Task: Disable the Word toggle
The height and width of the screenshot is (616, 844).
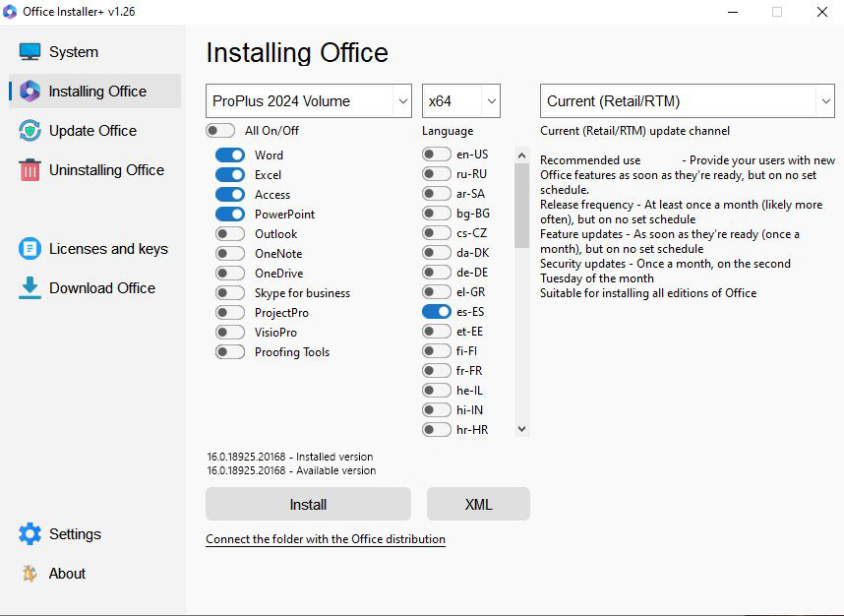Action: coord(230,155)
